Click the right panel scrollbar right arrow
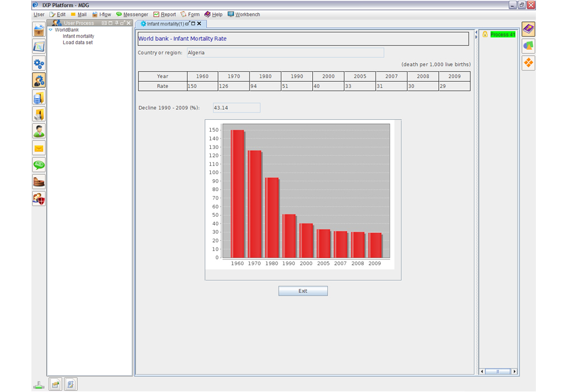 (514, 371)
